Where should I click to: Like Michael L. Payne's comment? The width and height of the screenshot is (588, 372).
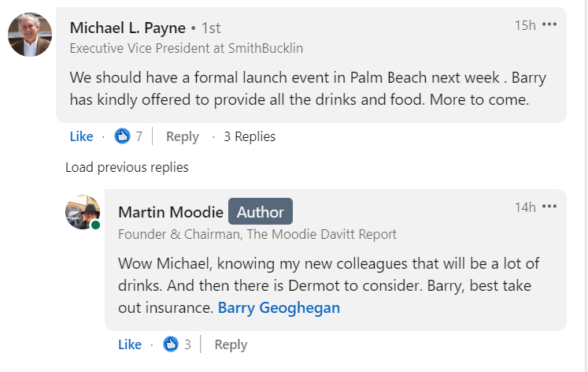81,136
